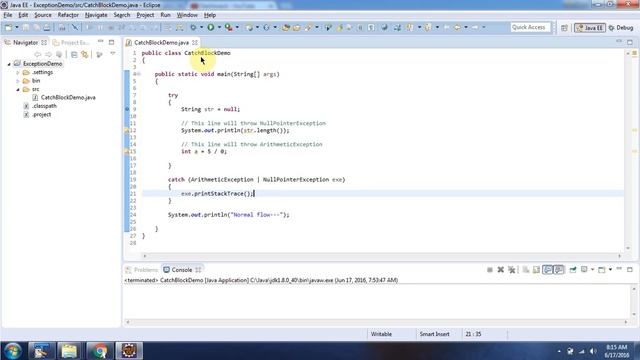Open the Run button dropdown arrow
The image size is (640, 360).
pos(219,27)
